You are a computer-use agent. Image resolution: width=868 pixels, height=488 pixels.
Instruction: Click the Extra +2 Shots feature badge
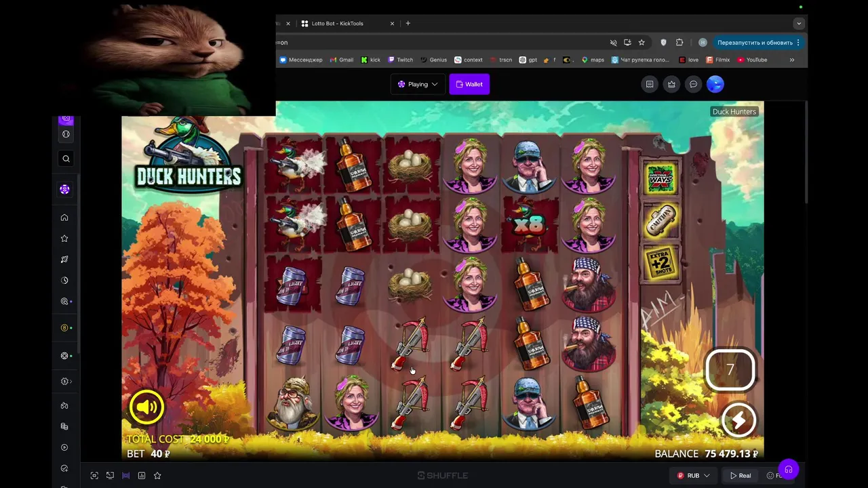(661, 264)
